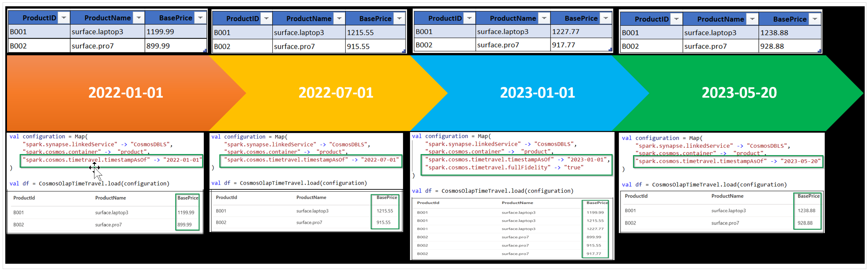868x272 pixels.
Task: Open BasePrice filter arrow in fourth table
Action: click(x=815, y=19)
